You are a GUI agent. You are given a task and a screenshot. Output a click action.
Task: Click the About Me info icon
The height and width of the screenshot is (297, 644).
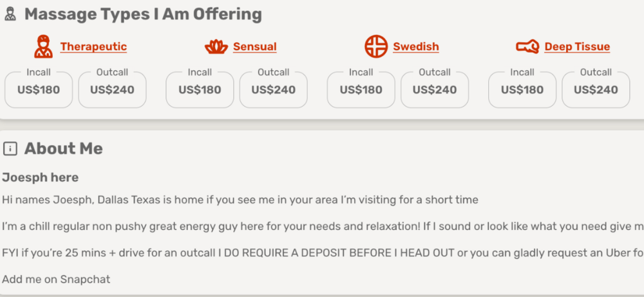tap(10, 149)
